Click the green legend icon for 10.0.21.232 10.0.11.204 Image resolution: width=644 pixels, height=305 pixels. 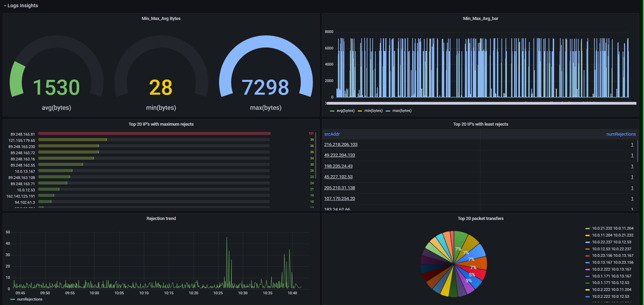click(x=588, y=229)
